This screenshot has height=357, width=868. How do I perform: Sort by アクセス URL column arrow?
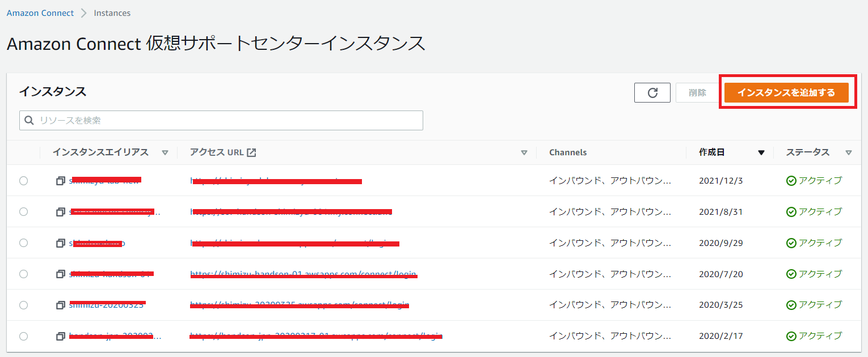[524, 152]
